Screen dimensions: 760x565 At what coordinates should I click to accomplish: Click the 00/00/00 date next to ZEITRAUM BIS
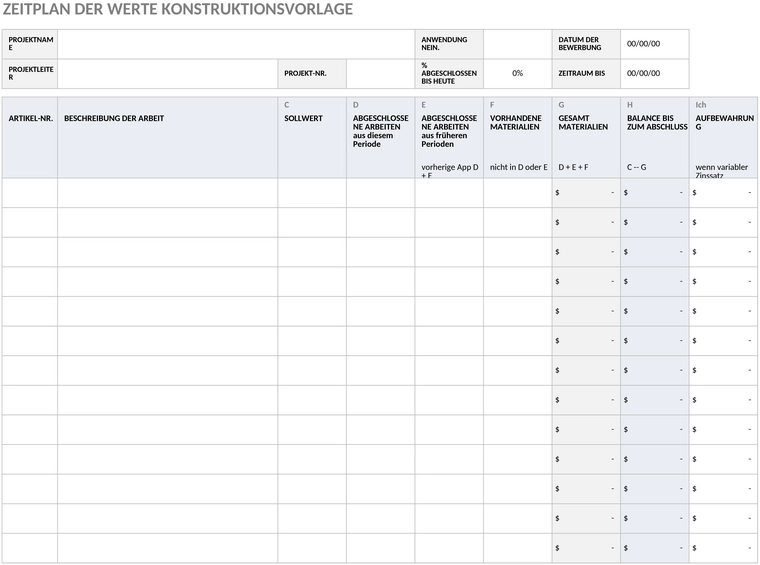pos(643,73)
